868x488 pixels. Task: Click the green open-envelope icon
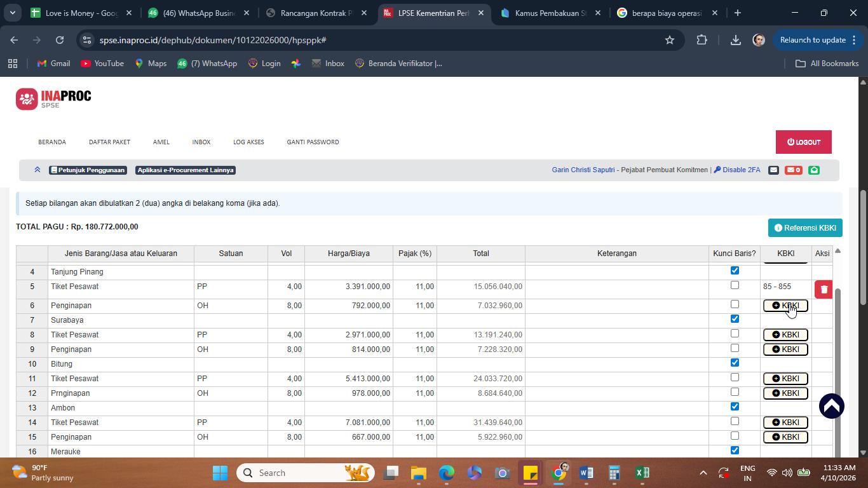[x=814, y=170]
